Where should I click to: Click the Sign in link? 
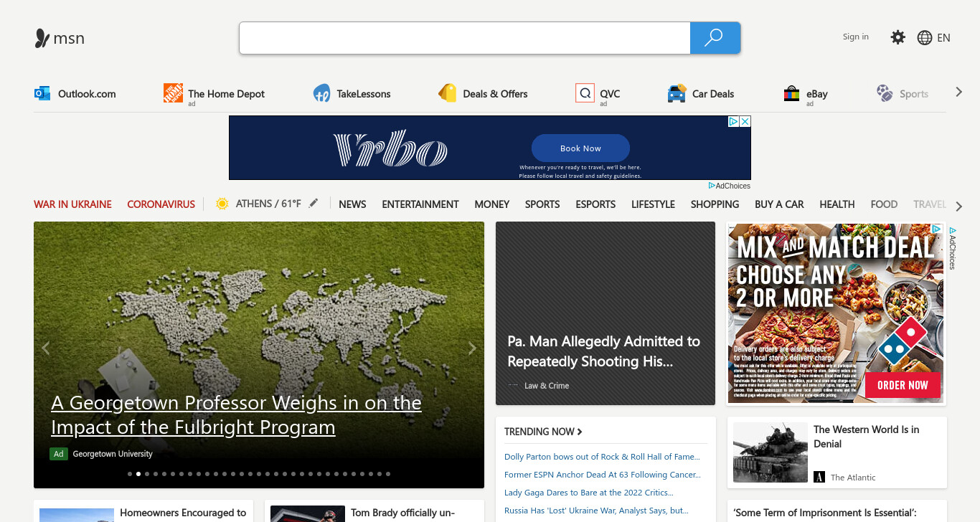click(855, 37)
